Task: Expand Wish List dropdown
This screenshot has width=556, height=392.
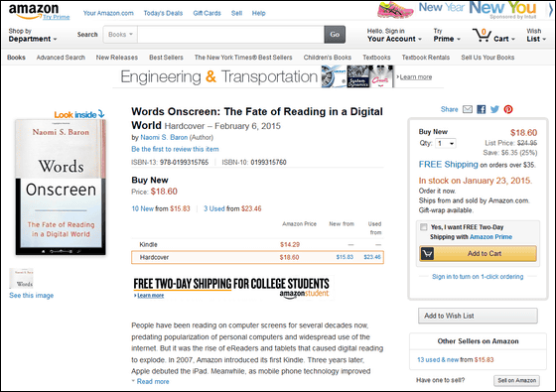Action: [536, 35]
